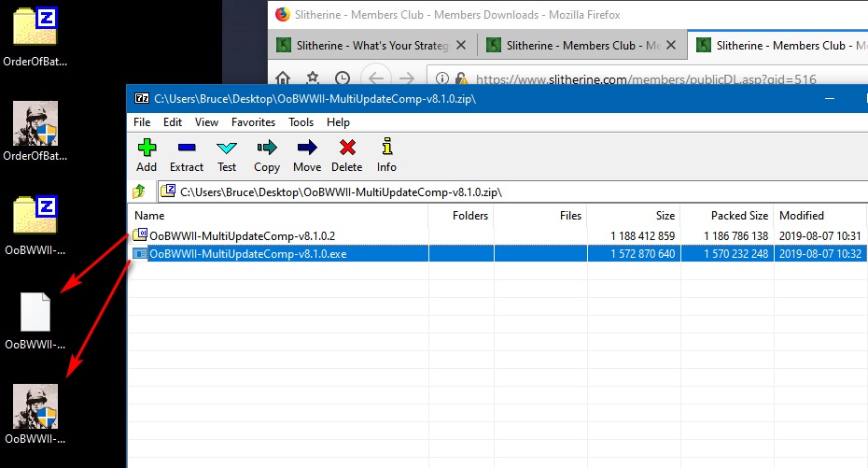
Task: Select the OoBWWII-MultiUpdateComp-v8.1.0.2 folder entry
Action: tap(242, 236)
